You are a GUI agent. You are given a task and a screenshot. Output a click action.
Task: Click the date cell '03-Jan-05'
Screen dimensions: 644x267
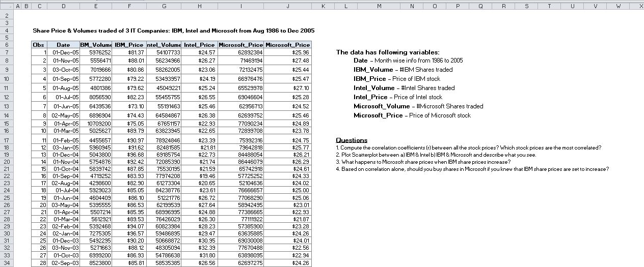(63, 147)
